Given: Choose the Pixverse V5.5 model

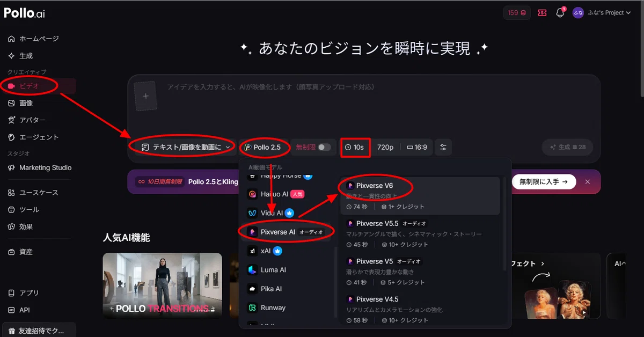Looking at the screenshot, I should pos(420,233).
